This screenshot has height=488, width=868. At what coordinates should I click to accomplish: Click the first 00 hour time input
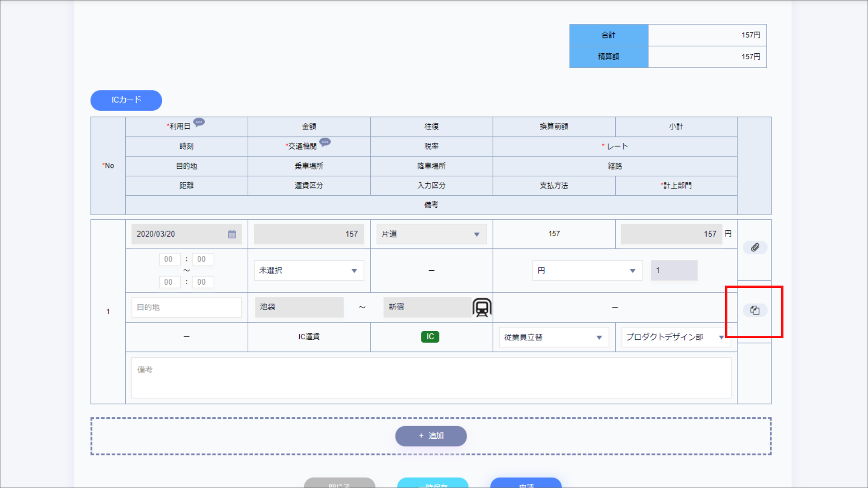[x=170, y=259]
